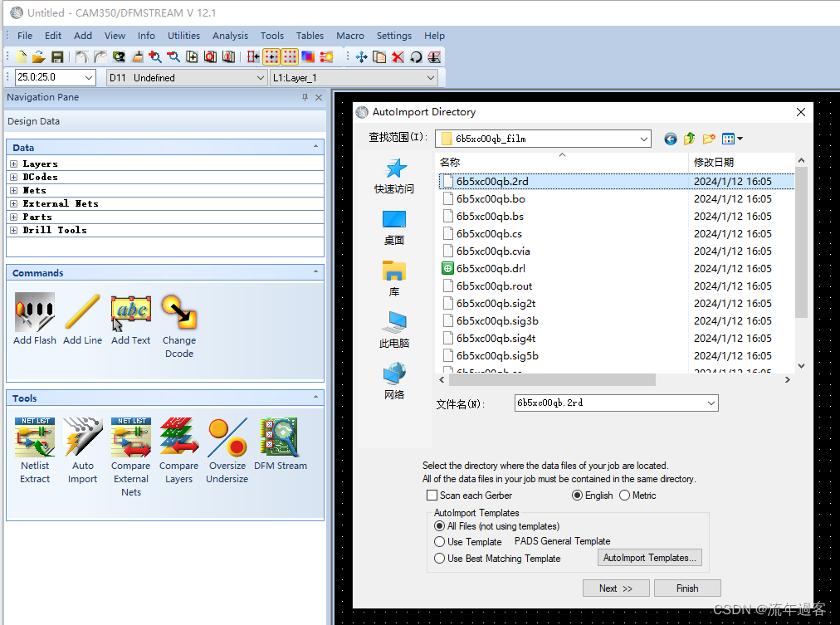The height and width of the screenshot is (625, 840).
Task: Open the Tables menu
Action: tap(310, 36)
